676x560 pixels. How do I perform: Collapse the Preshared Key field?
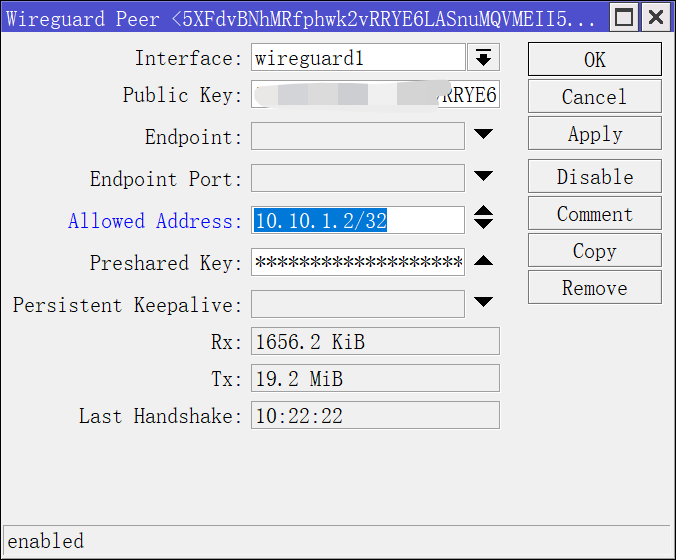(x=484, y=262)
